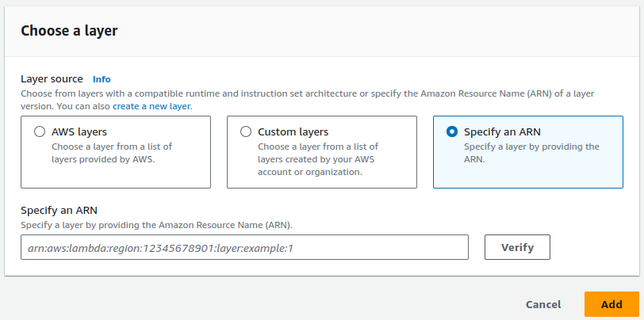Screen dimensions: 644x320
Task: Cancel choosing a layer
Action: [x=543, y=304]
